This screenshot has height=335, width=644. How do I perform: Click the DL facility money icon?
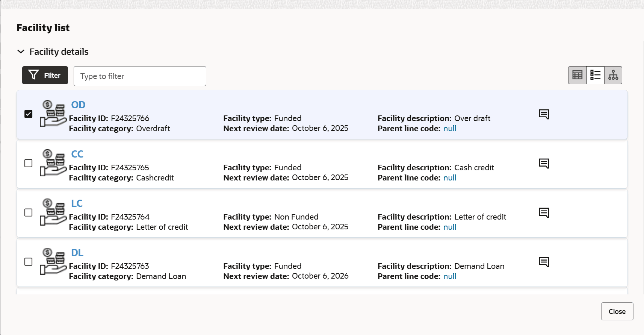point(53,261)
